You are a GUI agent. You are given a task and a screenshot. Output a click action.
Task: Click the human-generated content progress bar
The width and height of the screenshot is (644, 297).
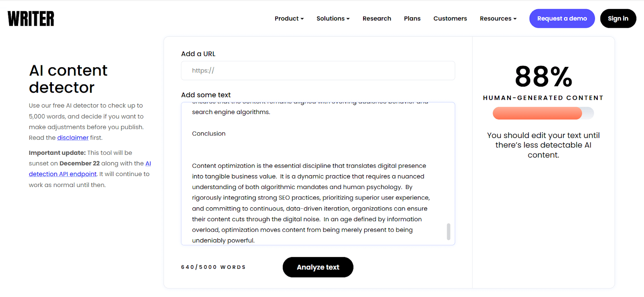point(543,113)
